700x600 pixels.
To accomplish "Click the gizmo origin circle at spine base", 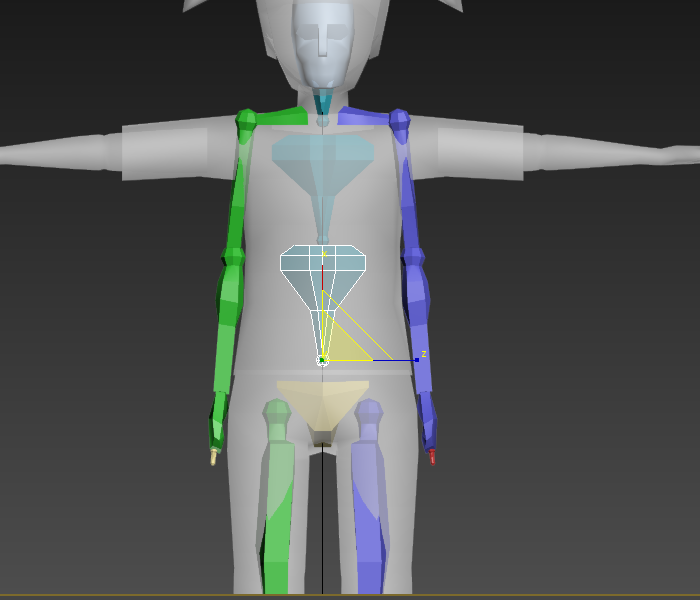I will point(322,360).
